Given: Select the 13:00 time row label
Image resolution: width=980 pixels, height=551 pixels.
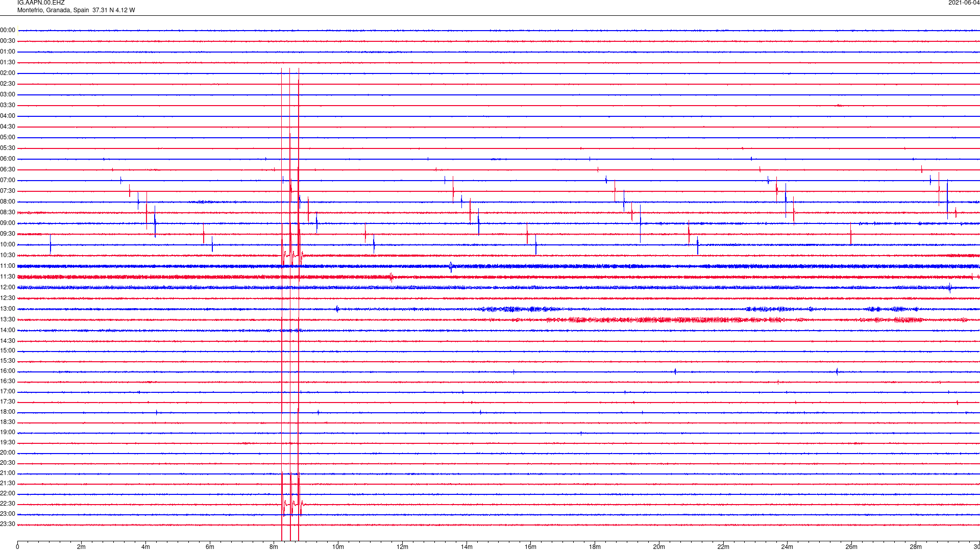Looking at the screenshot, I should click(x=8, y=309).
